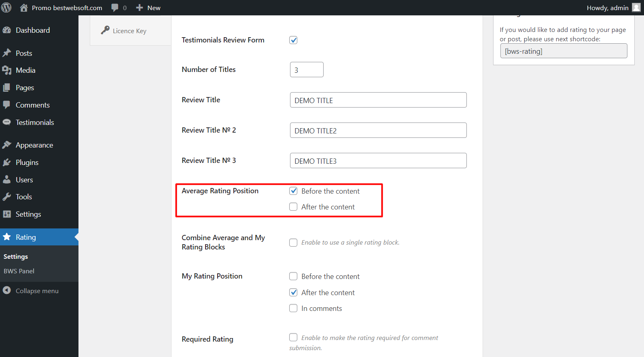The width and height of the screenshot is (644, 357).
Task: Click the Average Rating Position label
Action: 220,191
